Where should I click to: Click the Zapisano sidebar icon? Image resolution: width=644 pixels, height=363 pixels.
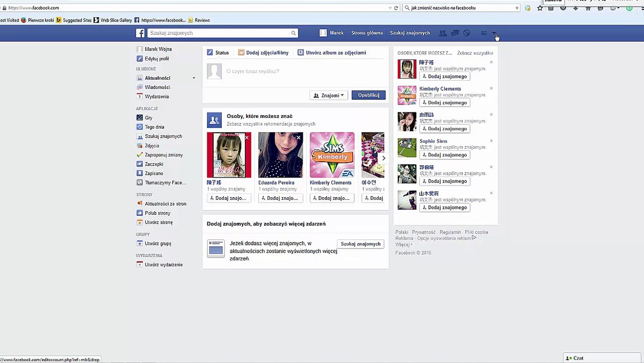140,173
